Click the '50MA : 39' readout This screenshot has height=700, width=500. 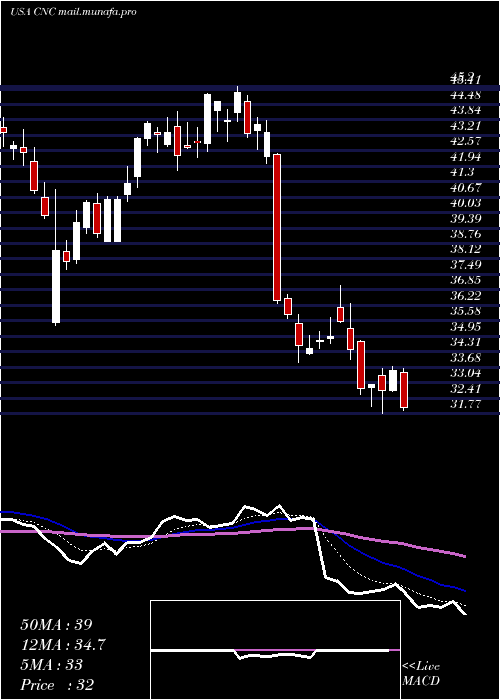[x=56, y=625]
